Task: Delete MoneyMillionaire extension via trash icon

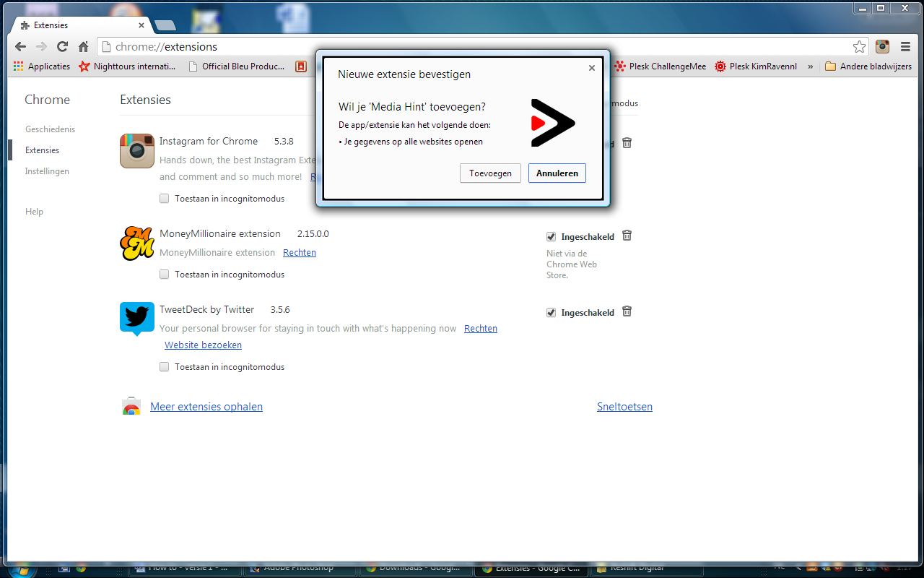Action: [x=627, y=236]
